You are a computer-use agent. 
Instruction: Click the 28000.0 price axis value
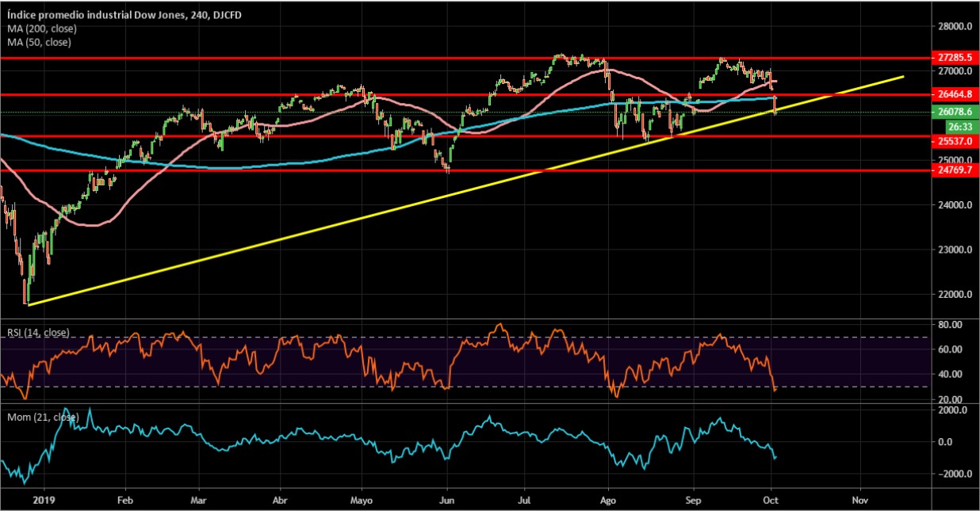[955, 26]
